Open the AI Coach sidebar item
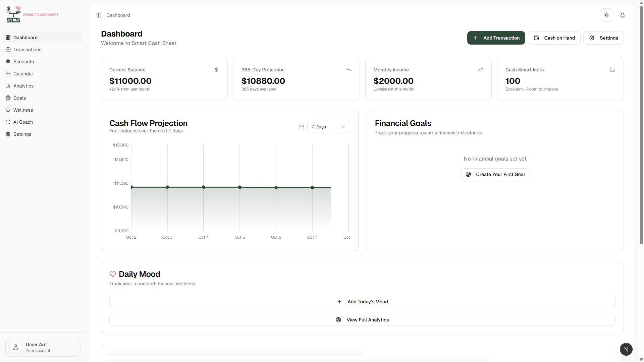644x362 pixels. 23,122
